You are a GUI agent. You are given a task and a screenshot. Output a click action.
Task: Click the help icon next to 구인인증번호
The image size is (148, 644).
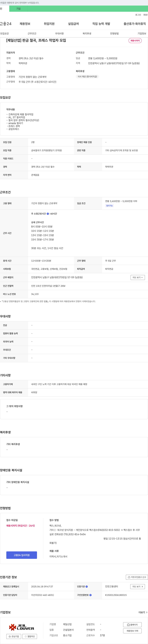click(90, 595)
